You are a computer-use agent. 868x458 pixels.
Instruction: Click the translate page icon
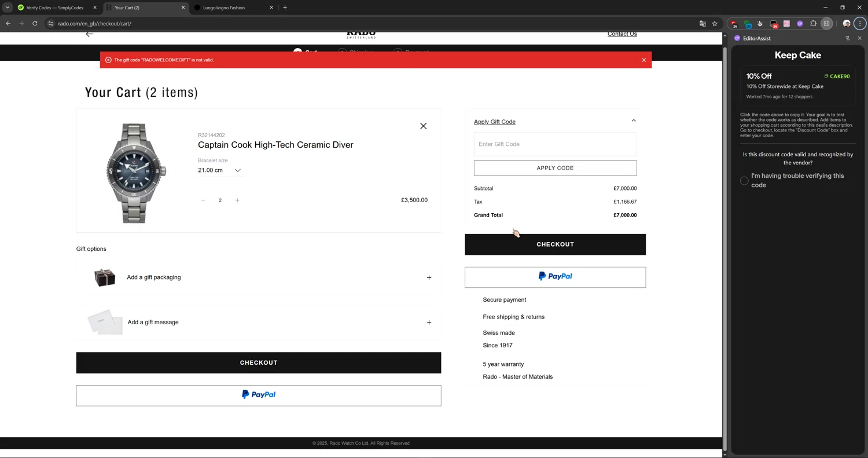click(x=703, y=24)
